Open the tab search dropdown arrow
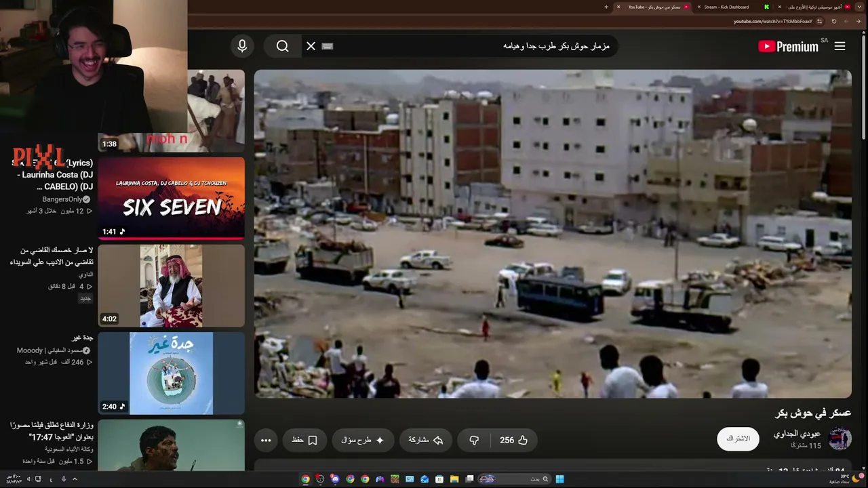 pos(859,7)
